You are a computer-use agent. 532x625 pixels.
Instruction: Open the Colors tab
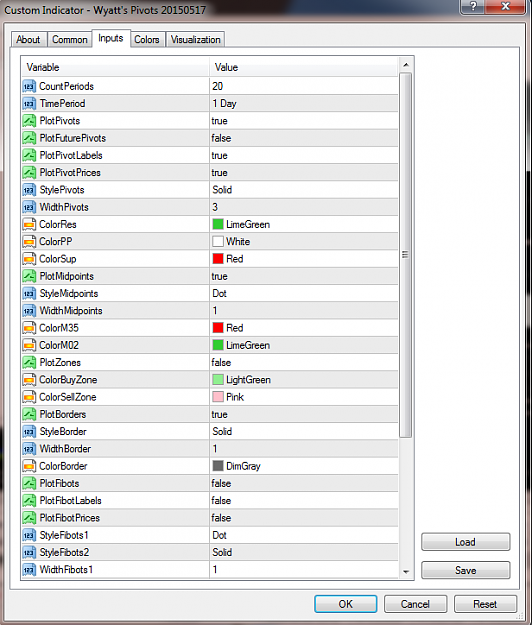[147, 39]
